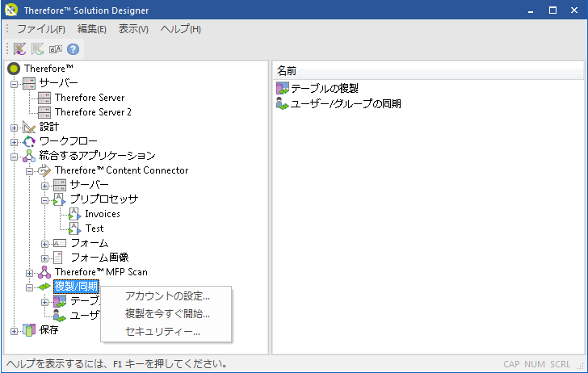The image size is (588, 373).
Task: Expand the 設計 tree node
Action: coord(14,127)
